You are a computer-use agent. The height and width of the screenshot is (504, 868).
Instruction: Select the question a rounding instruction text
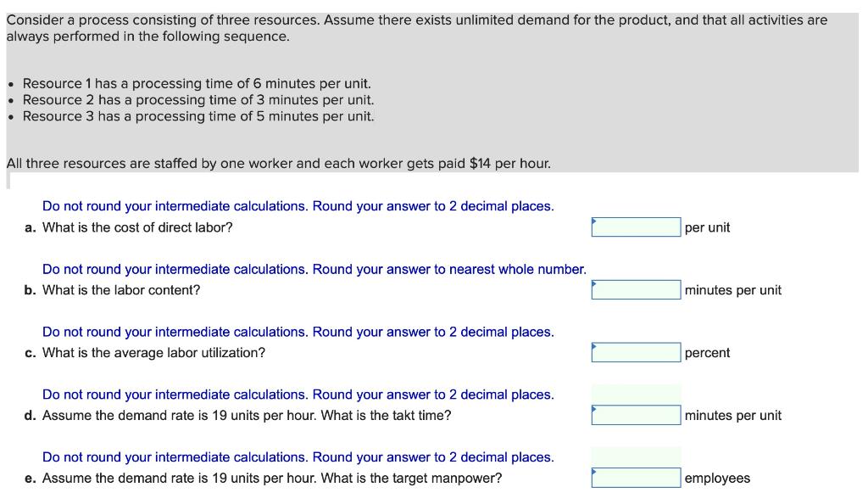click(298, 206)
